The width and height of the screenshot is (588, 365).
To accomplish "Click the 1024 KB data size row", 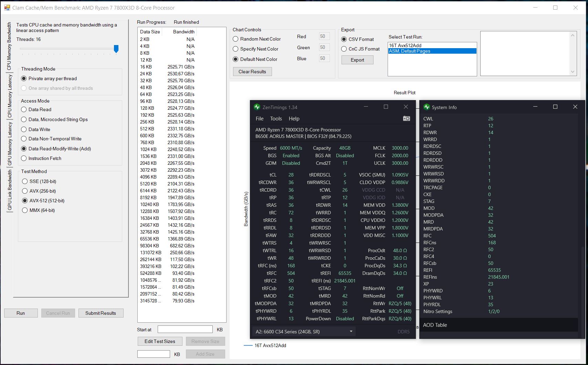I will [x=167, y=149].
